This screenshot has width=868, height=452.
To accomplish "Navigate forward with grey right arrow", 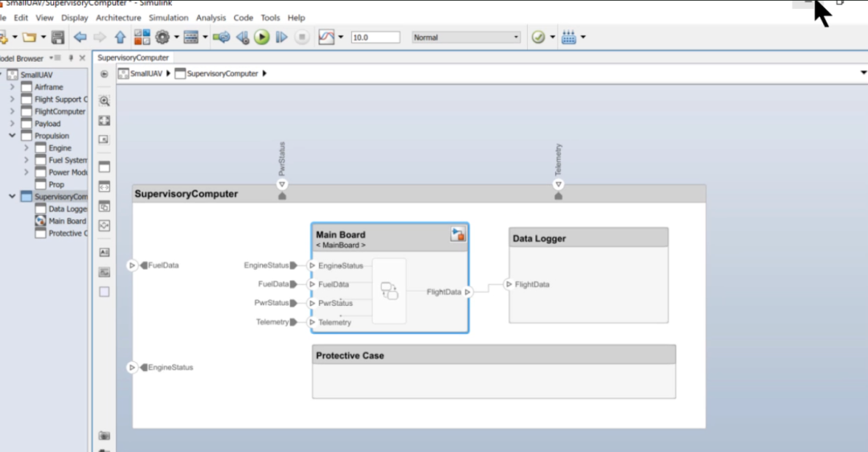I will pyautogui.click(x=100, y=37).
